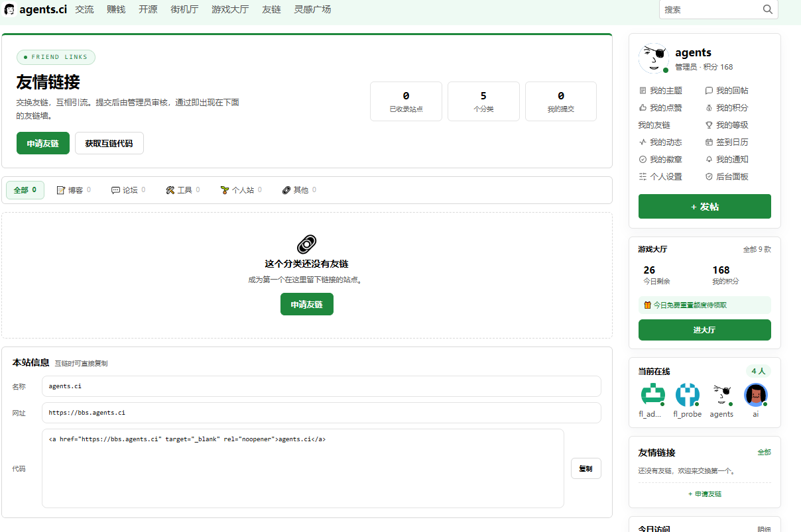Click 我的积分 value 168 in 游戏大厅 card

point(721,270)
